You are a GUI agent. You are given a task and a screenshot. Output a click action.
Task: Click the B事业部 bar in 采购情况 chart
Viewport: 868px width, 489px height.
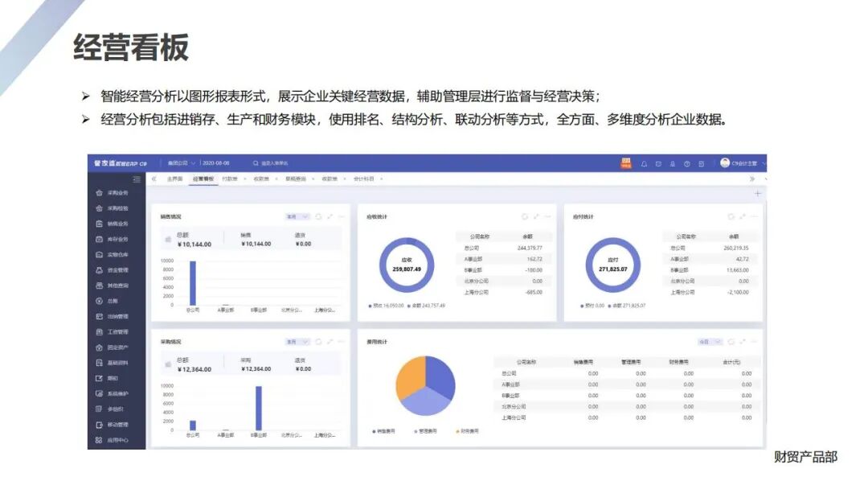(x=259, y=408)
